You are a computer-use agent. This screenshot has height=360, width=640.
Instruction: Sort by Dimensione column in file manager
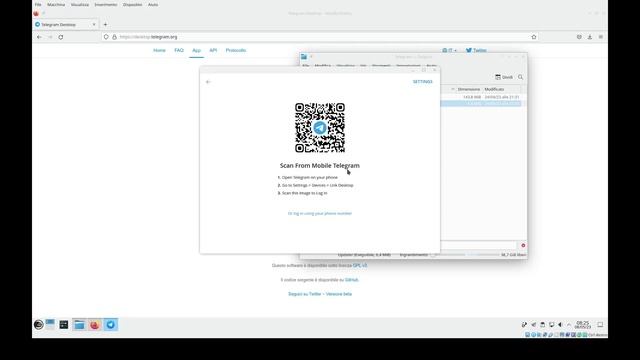tap(469, 89)
